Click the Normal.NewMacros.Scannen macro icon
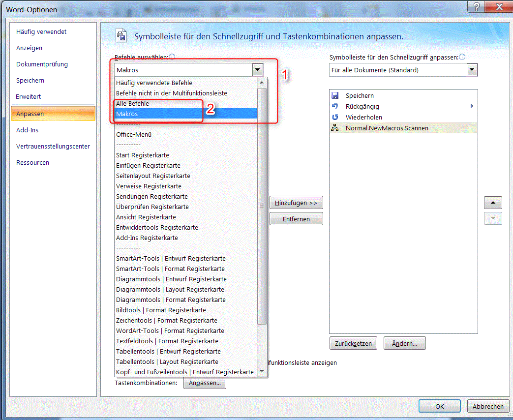The image size is (513, 420). pyautogui.click(x=335, y=128)
